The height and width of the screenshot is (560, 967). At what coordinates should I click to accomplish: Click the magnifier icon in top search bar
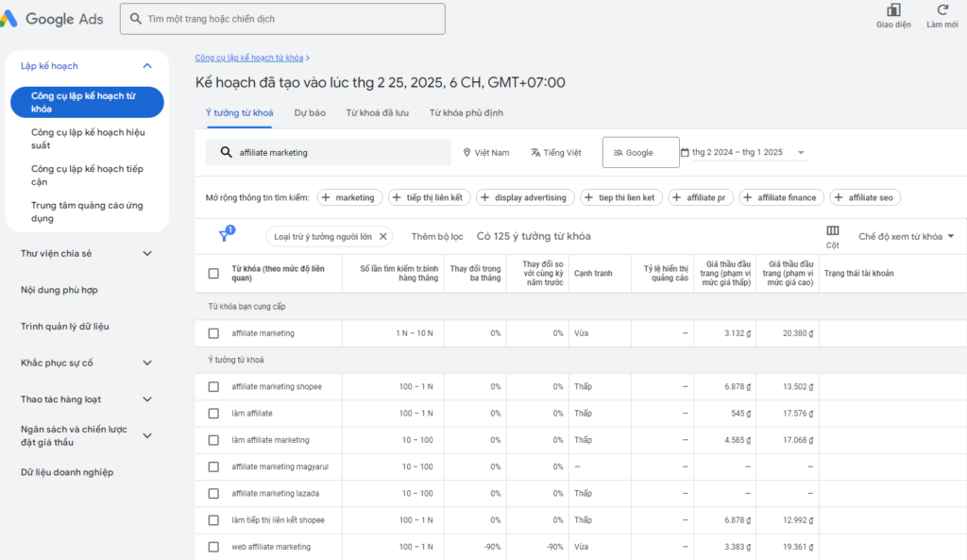[x=136, y=19]
